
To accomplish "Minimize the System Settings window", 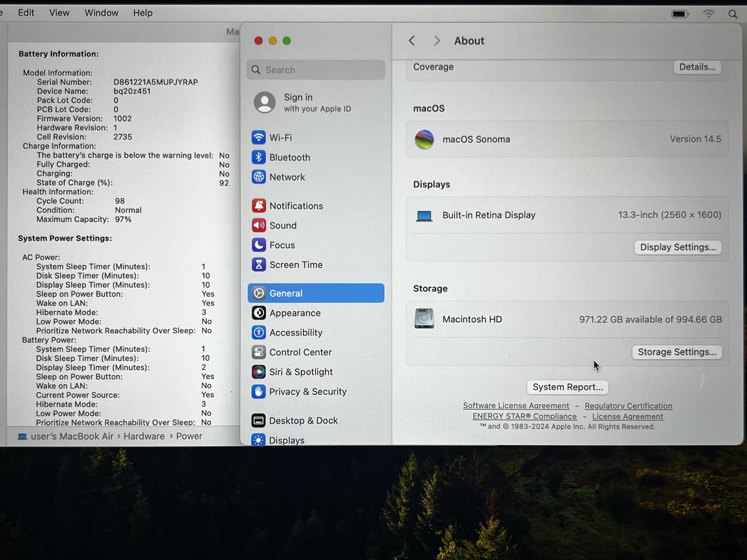I will click(x=272, y=41).
